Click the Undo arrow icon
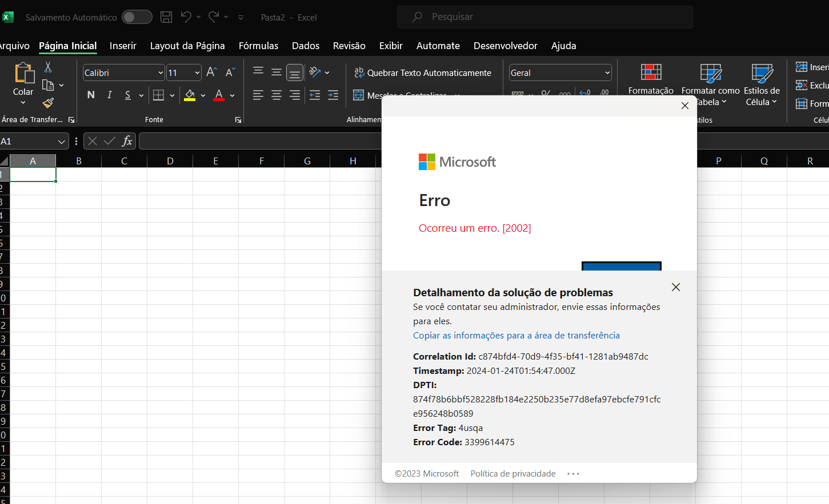Image resolution: width=829 pixels, height=504 pixels. click(x=186, y=17)
